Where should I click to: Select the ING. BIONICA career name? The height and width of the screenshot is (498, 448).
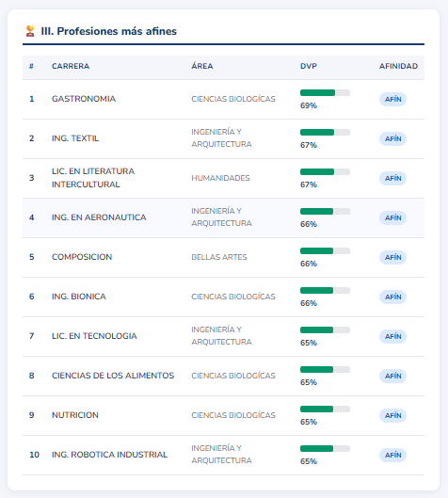[x=79, y=297]
